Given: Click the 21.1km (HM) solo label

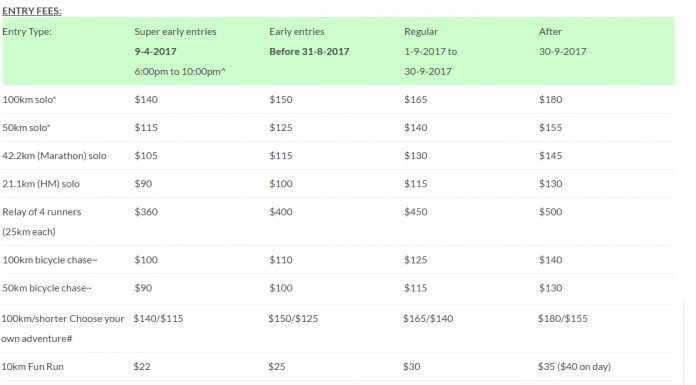Looking at the screenshot, I should tap(41, 184).
